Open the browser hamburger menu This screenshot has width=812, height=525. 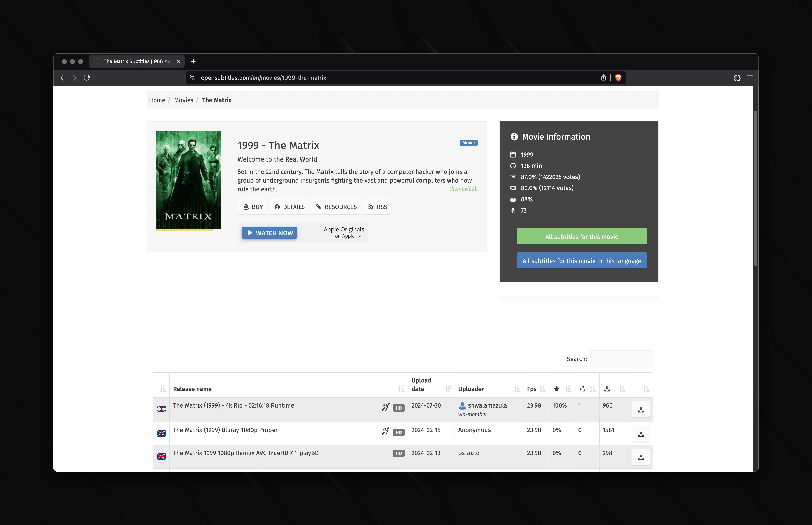(750, 78)
